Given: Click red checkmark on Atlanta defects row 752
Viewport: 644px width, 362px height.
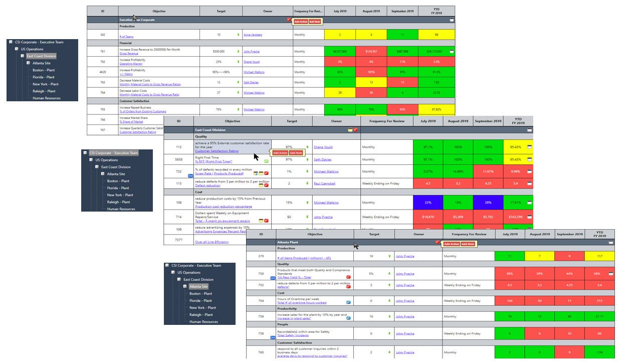Looking at the screenshot, I should (348, 286).
